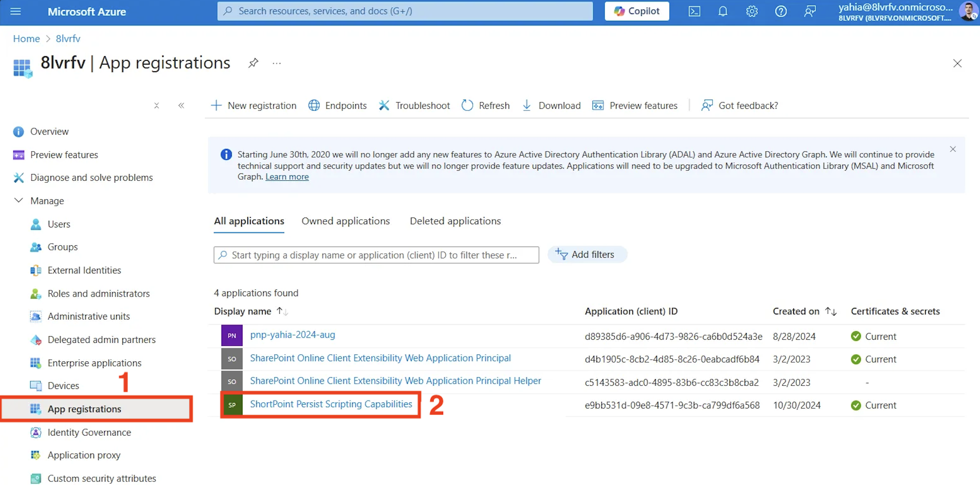Open the portal settings gear

coord(751,12)
